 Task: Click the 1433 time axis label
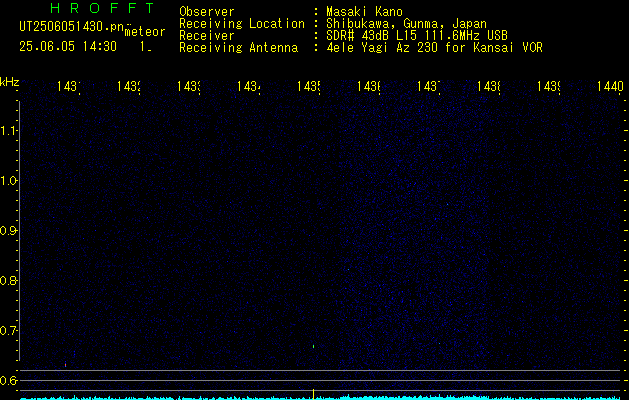pyautogui.click(x=189, y=87)
